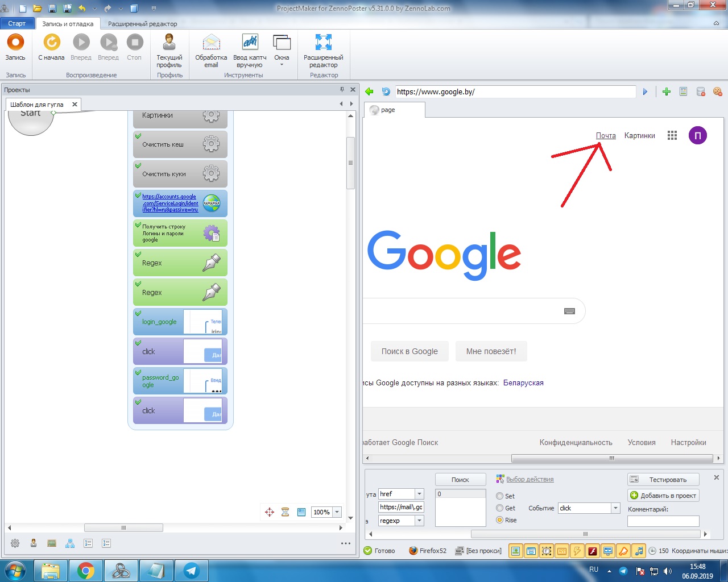Image resolution: width=728 pixels, height=582 pixels.
Task: Open the href attribute dropdown
Action: [x=419, y=494]
